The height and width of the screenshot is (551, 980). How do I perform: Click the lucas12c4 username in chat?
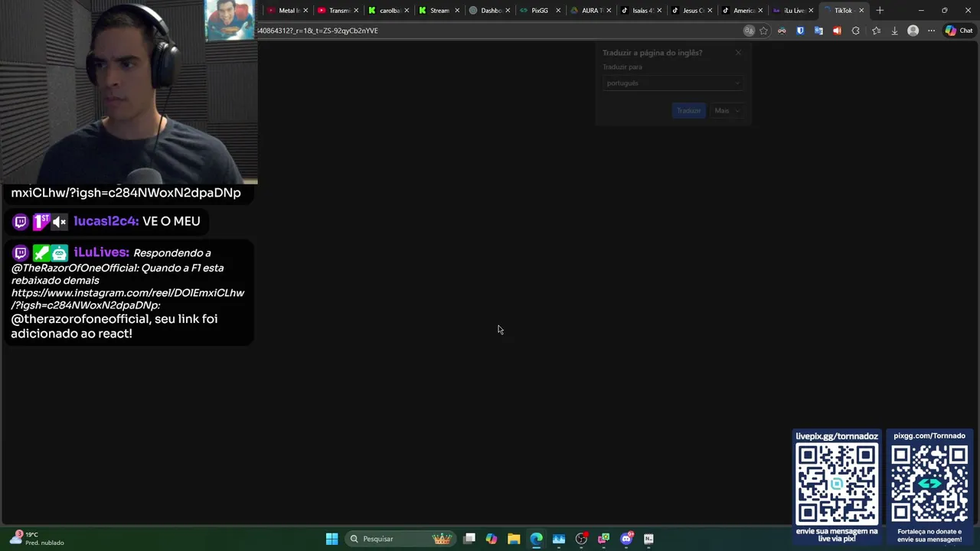[x=106, y=221]
